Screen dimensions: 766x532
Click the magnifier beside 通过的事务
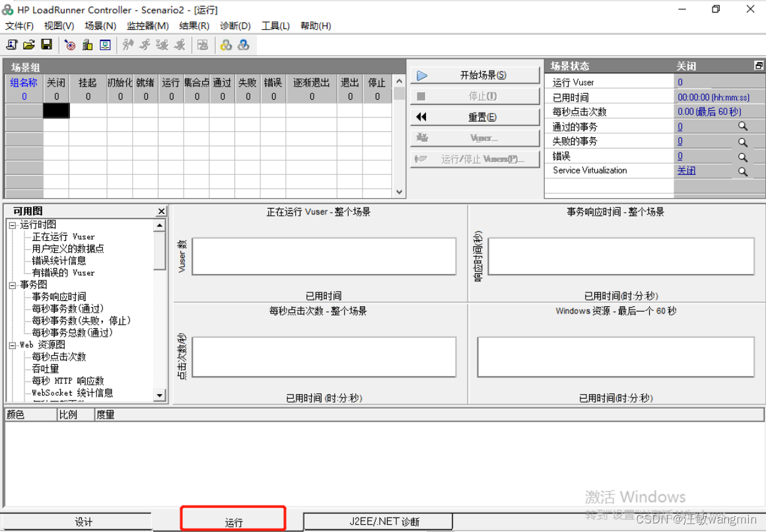click(744, 126)
